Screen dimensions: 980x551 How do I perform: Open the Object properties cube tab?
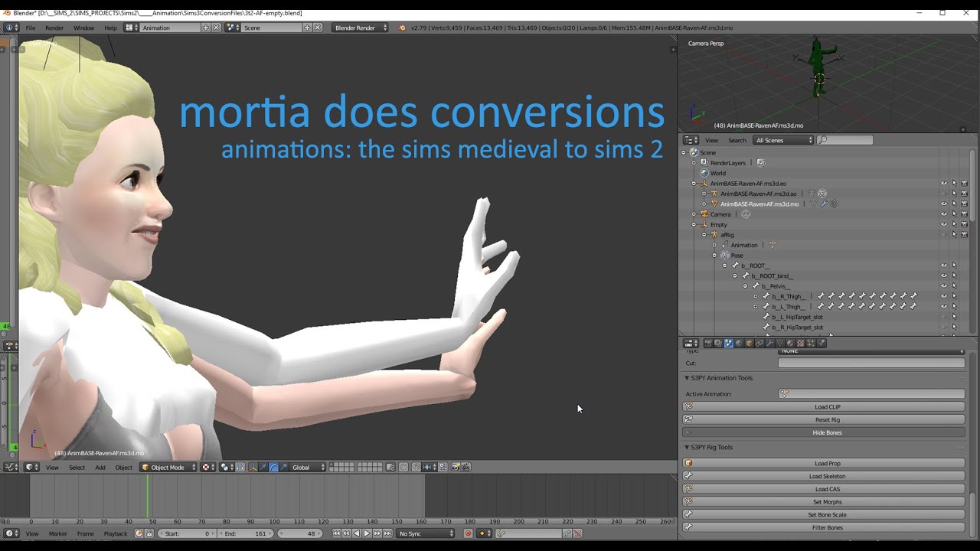click(750, 344)
